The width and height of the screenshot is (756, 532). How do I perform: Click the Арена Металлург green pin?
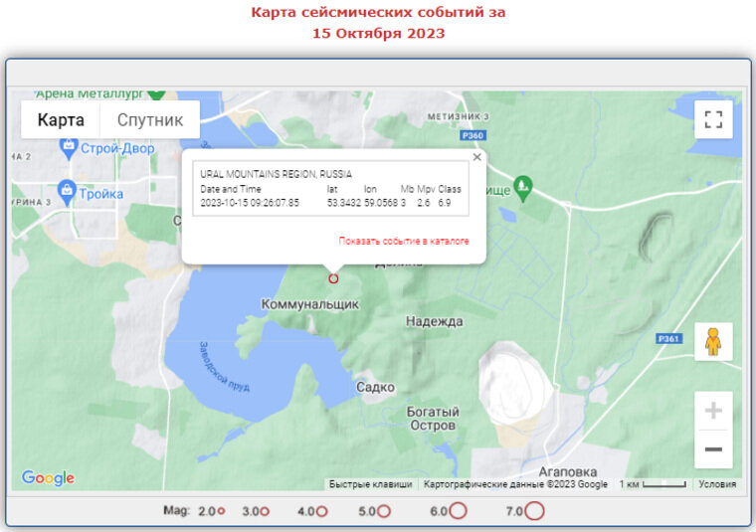156,93
